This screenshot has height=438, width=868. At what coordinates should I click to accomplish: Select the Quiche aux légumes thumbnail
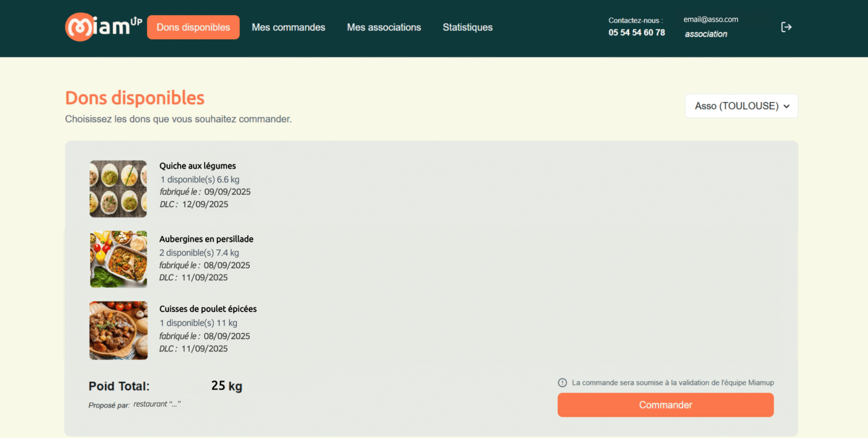click(x=118, y=189)
